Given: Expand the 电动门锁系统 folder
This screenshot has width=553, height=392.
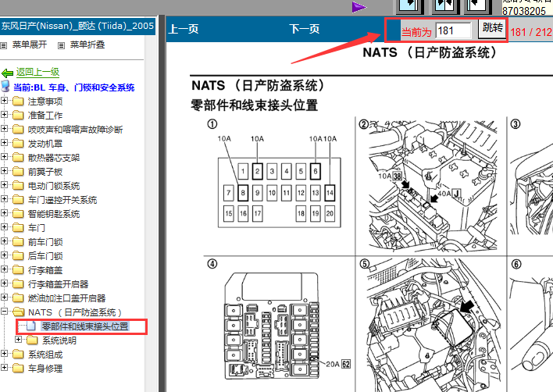Looking at the screenshot, I should click(4, 185).
